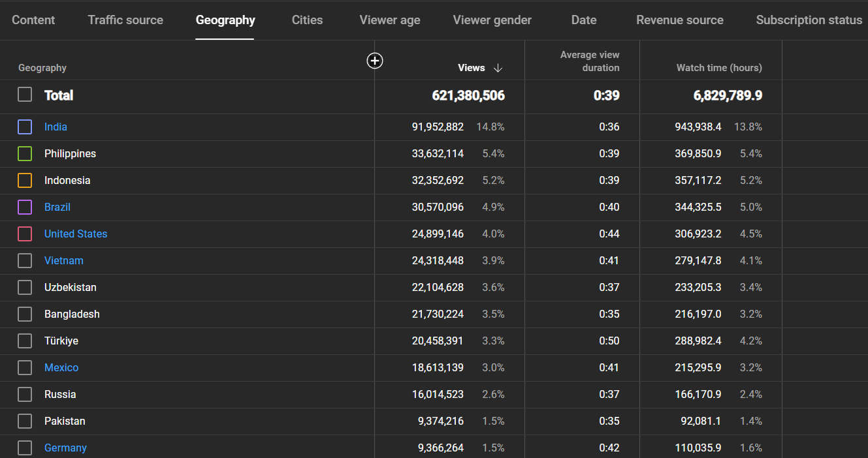Click United States watch time 306,923.2

coord(698,234)
